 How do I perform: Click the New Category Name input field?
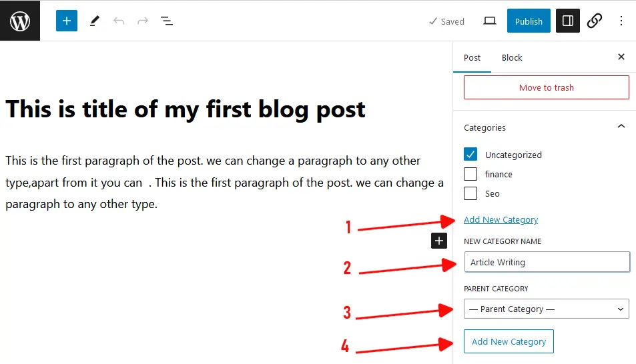coord(547,262)
